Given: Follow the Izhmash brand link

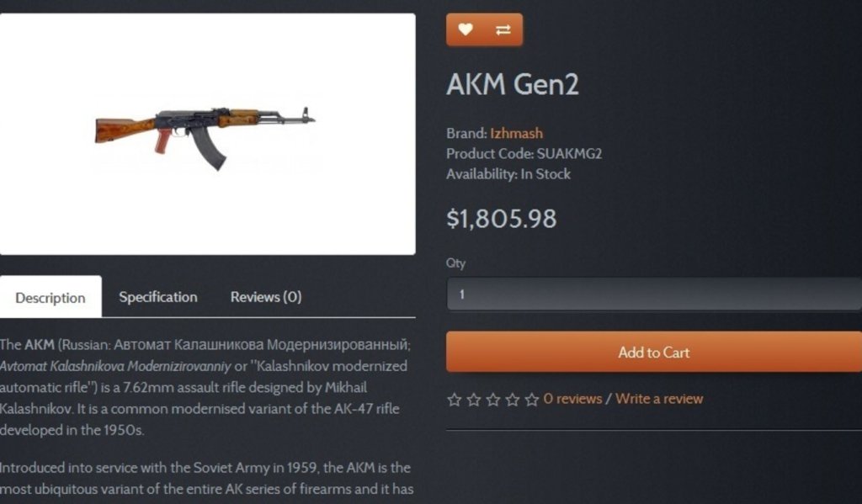Looking at the screenshot, I should 517,133.
